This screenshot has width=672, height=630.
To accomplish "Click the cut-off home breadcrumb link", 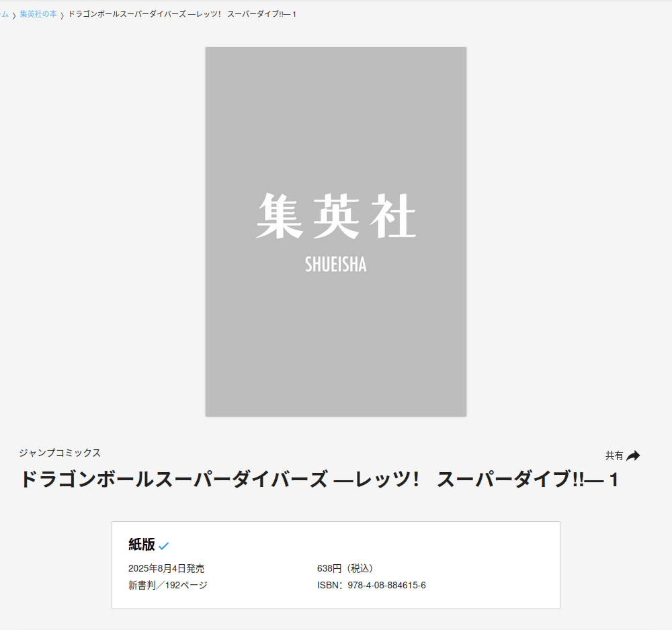I will click(4, 14).
